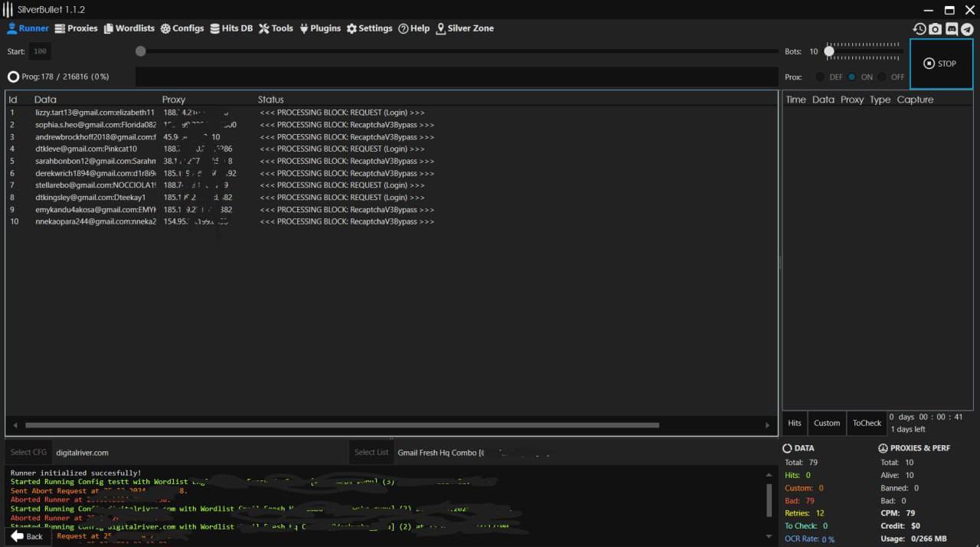Select the row with Id 10
The height and width of the screenshot is (547, 980).
click(391, 221)
